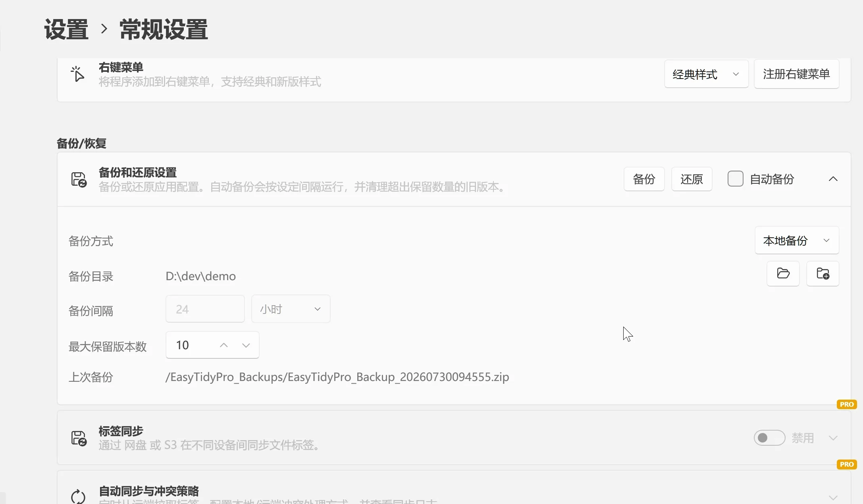This screenshot has width=863, height=504.
Task: Click the backup directory path D:\dev\demo
Action: [200, 276]
